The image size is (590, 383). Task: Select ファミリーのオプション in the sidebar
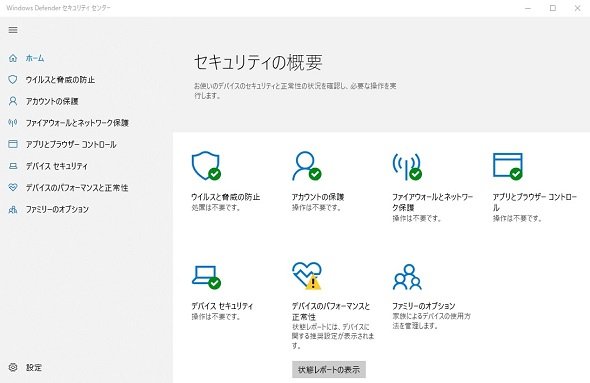pos(57,209)
